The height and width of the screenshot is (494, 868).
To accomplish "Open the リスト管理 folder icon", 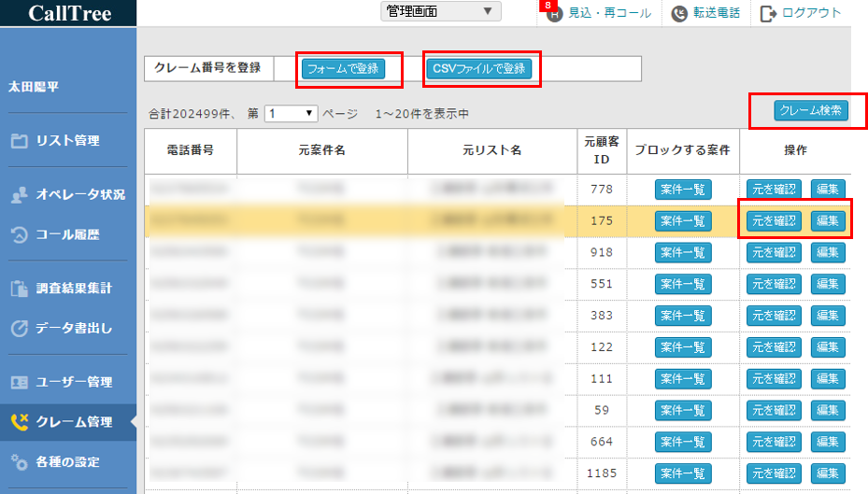I will tap(19, 141).
